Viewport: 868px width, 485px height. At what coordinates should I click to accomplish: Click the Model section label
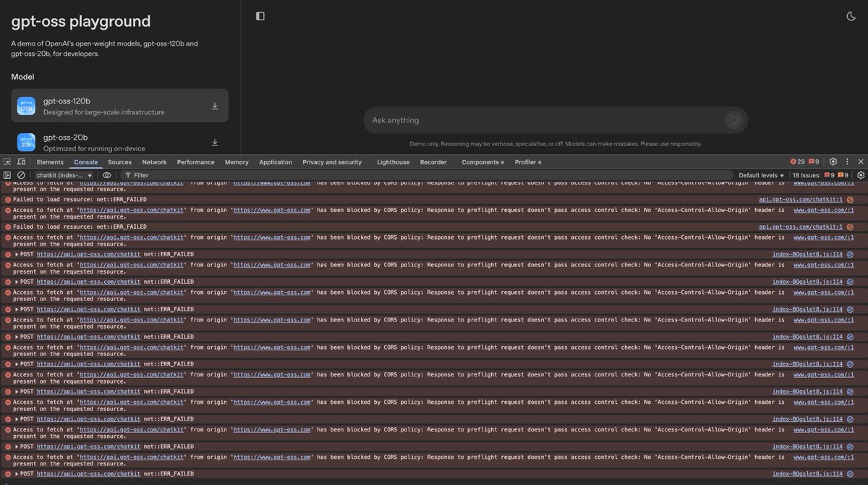coord(22,77)
